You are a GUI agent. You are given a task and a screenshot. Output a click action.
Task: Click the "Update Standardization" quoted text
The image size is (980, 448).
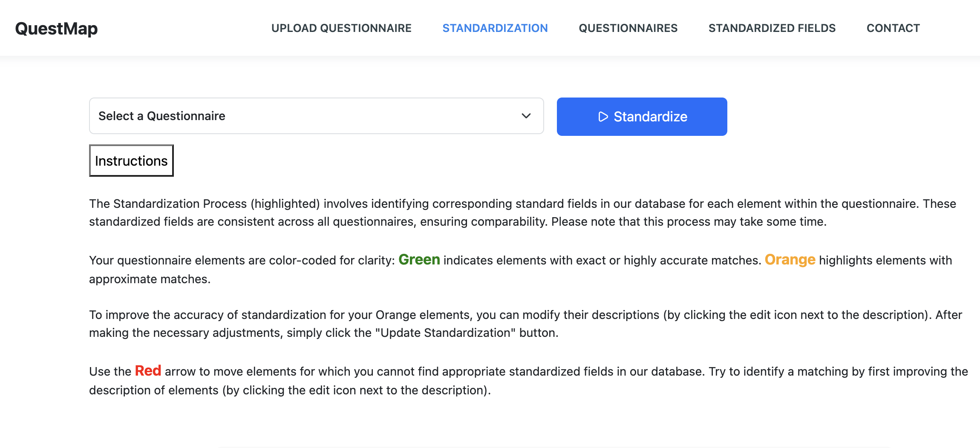(x=445, y=333)
